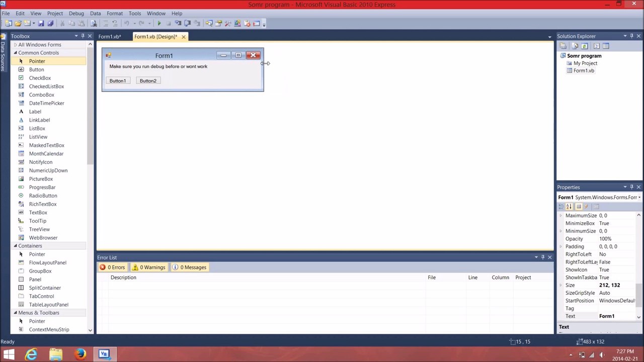Sort properties alphabetically in Properties panel
The image size is (644, 362).
570,207
